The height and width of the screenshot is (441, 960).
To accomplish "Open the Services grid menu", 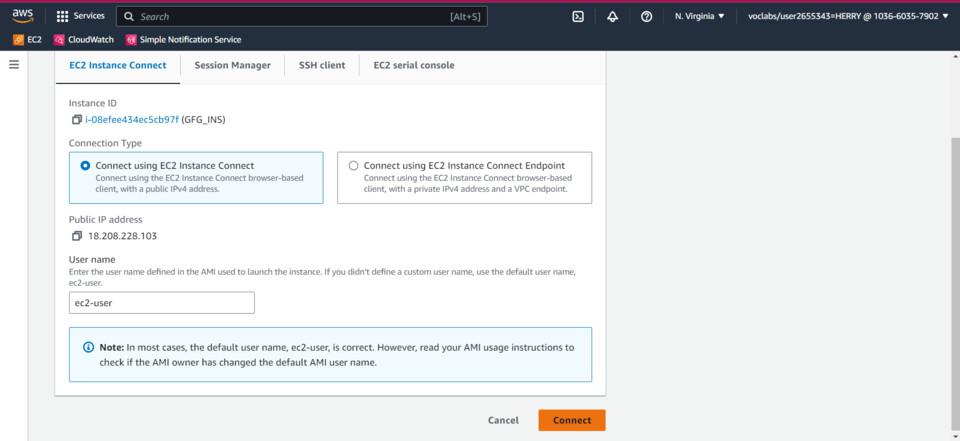I will (80, 16).
